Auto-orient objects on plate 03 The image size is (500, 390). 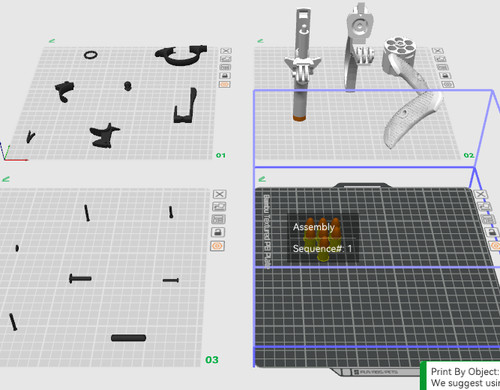219,207
